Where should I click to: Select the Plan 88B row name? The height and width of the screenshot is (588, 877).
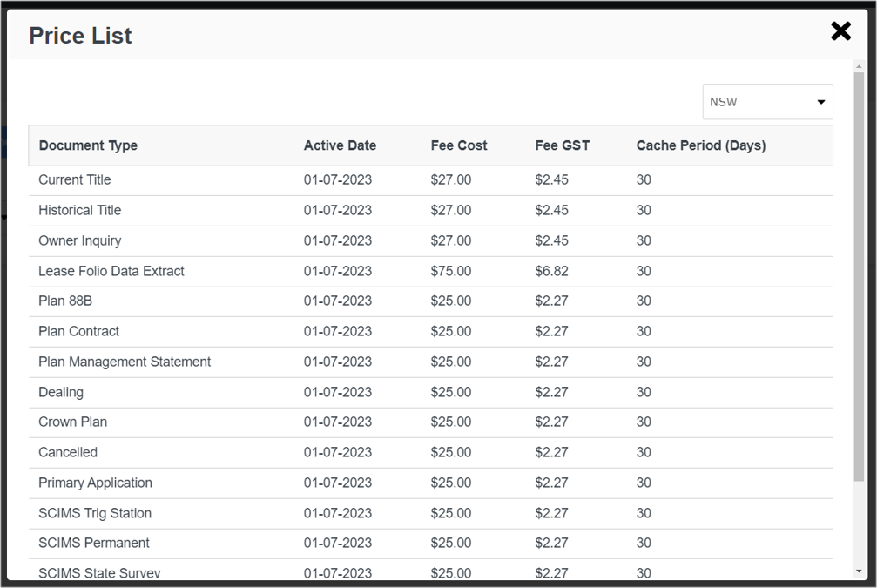click(64, 301)
